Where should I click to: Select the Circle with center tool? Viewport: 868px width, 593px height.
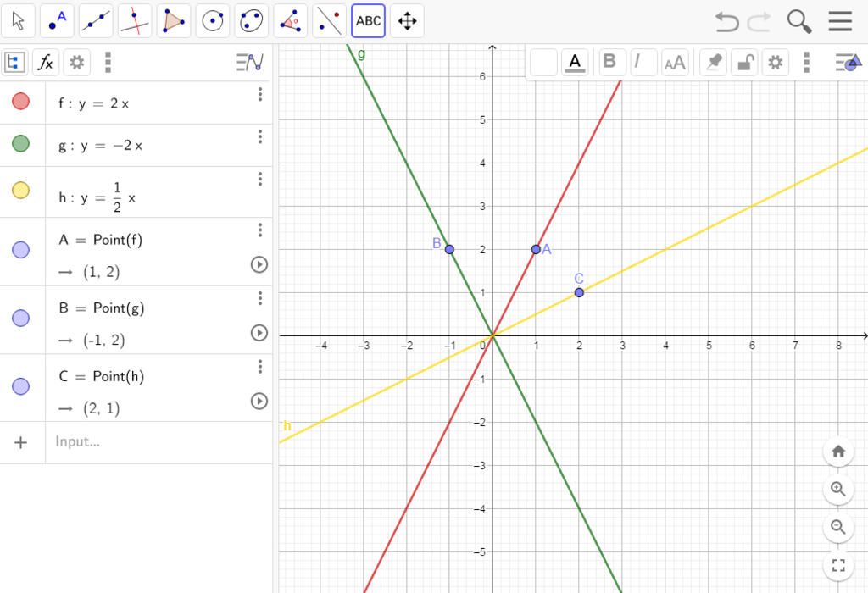point(213,21)
